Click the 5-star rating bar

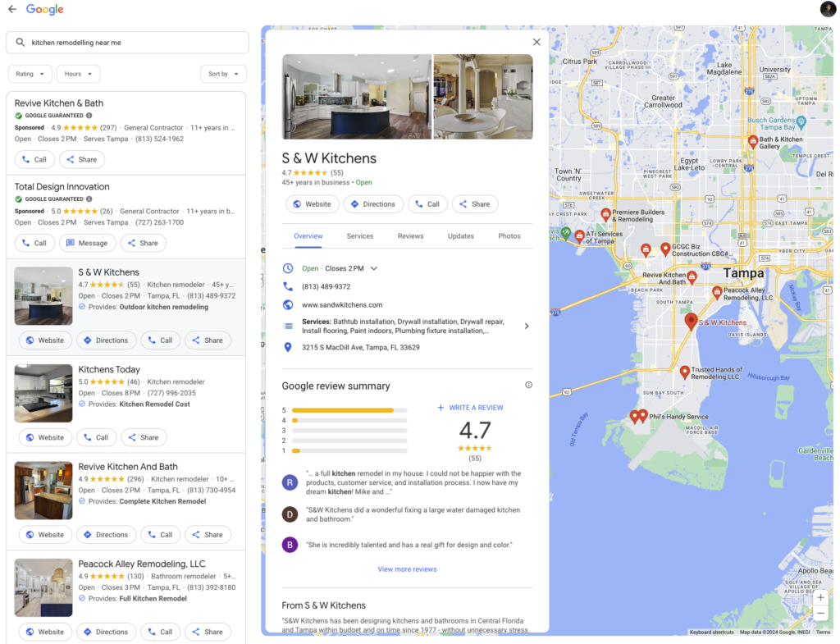pyautogui.click(x=349, y=410)
